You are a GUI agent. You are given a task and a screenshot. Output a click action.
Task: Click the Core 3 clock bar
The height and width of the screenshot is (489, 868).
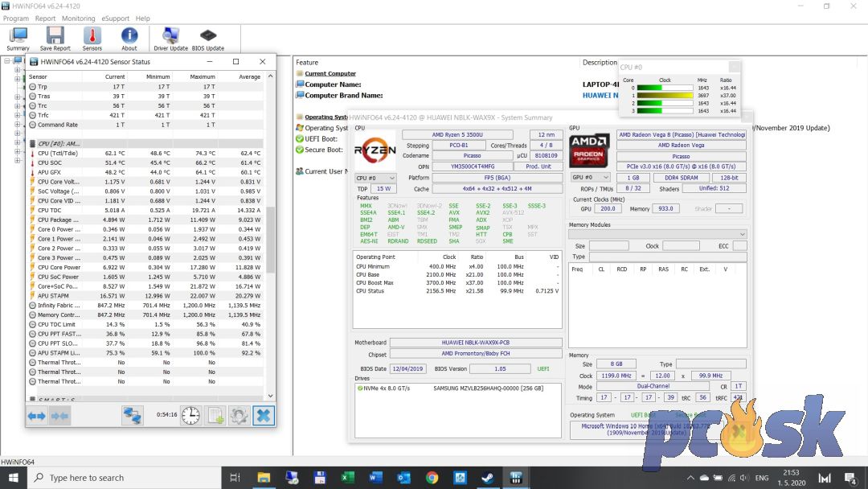pyautogui.click(x=665, y=111)
